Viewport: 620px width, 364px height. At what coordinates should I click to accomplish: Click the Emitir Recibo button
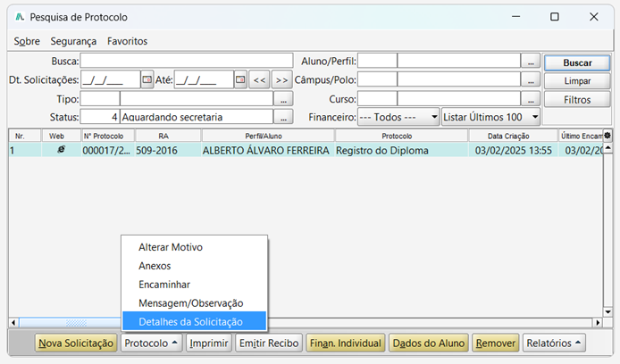(269, 343)
